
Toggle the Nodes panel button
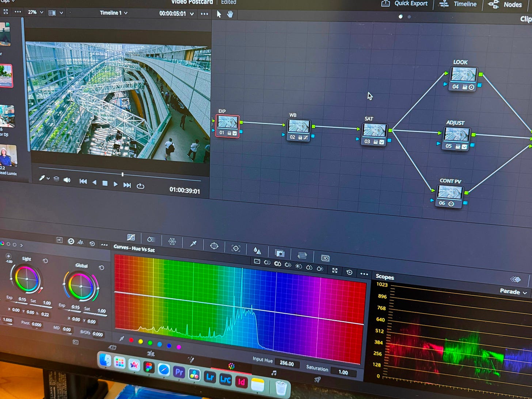505,4
